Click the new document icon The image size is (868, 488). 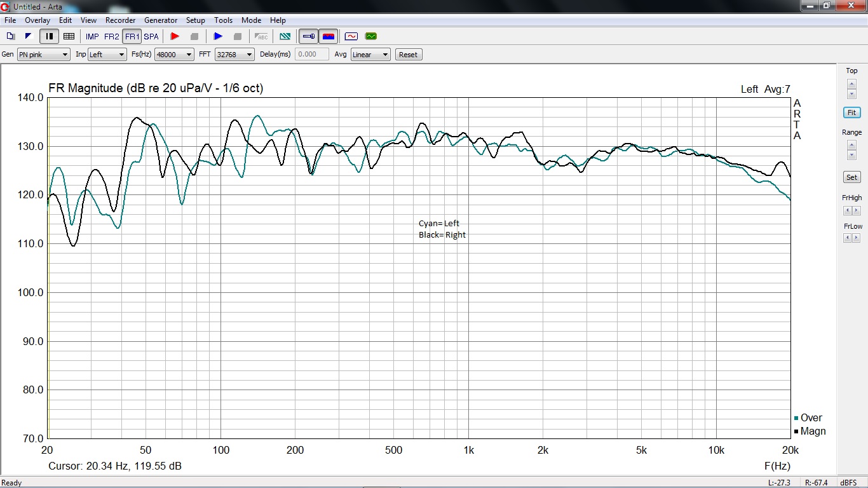pos(11,37)
